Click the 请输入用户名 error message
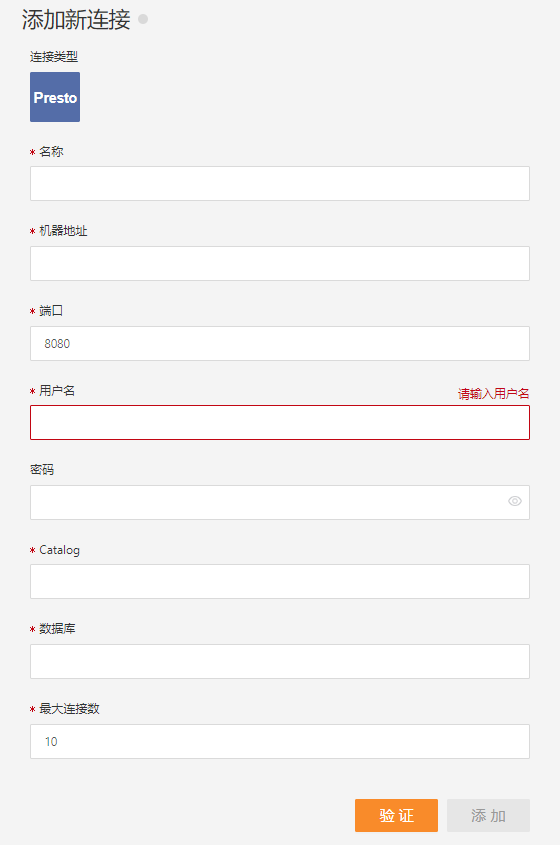The width and height of the screenshot is (560, 845). (494, 394)
